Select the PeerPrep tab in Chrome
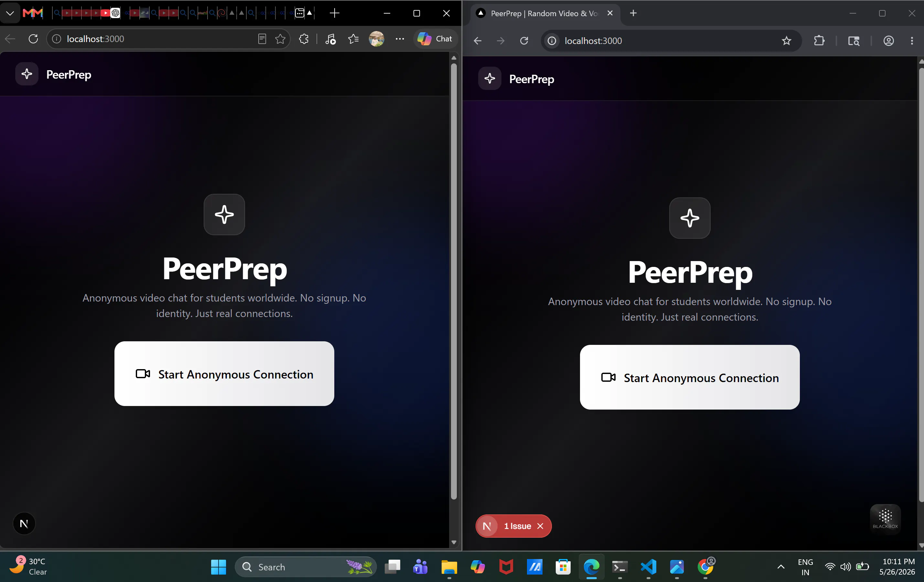 [x=544, y=14]
